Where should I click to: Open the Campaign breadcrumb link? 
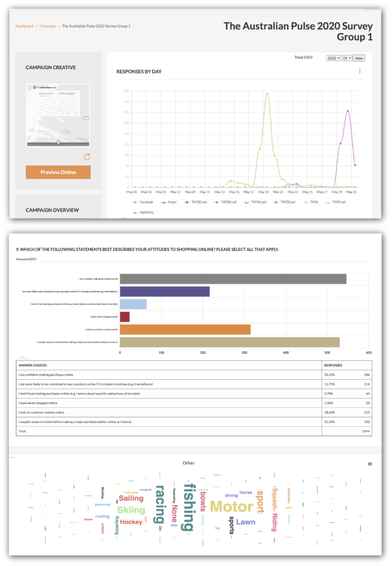[47, 26]
